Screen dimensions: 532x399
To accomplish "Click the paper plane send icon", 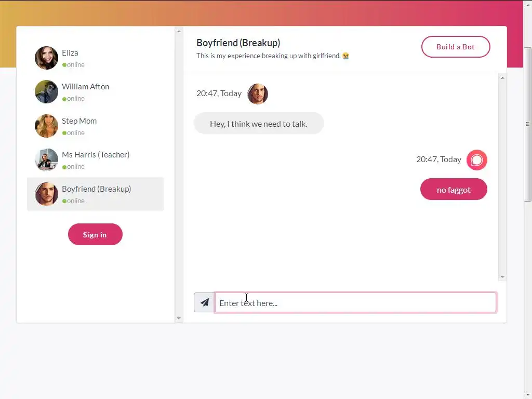I will point(204,302).
